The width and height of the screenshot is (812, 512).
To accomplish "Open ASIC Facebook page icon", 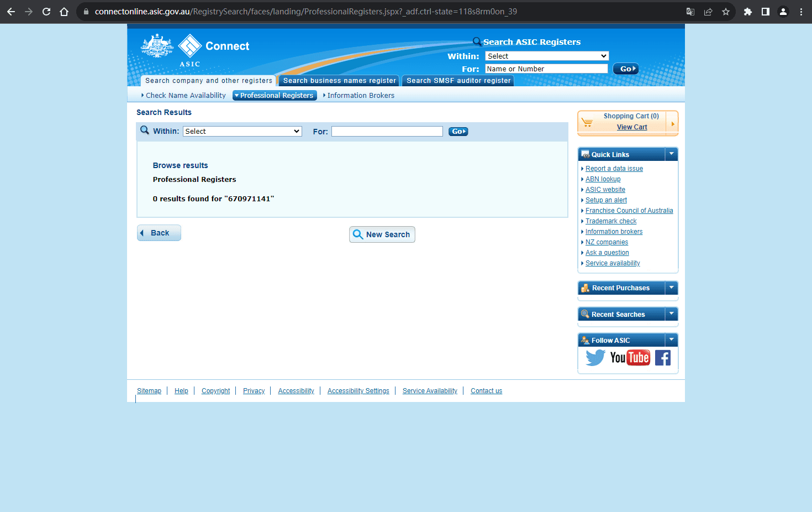I will point(663,358).
